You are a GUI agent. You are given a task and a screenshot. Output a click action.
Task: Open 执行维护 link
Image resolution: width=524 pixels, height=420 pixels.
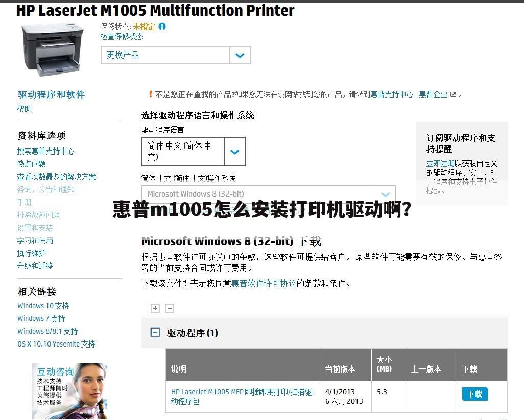(32, 253)
